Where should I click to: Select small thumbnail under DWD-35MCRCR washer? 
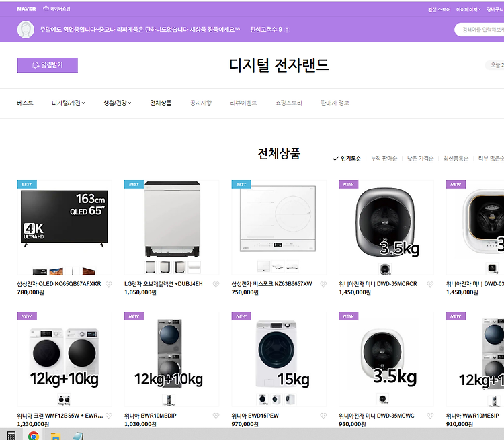pos(385,269)
